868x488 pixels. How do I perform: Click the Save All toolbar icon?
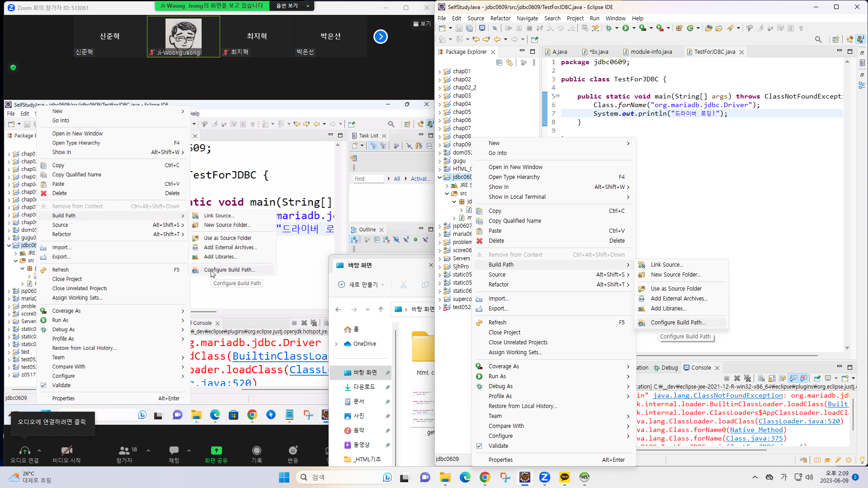(469, 28)
